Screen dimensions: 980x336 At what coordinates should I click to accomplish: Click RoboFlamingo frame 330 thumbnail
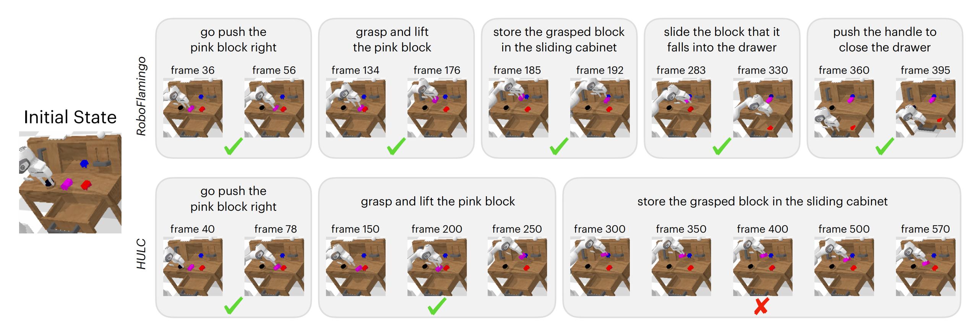point(763,108)
